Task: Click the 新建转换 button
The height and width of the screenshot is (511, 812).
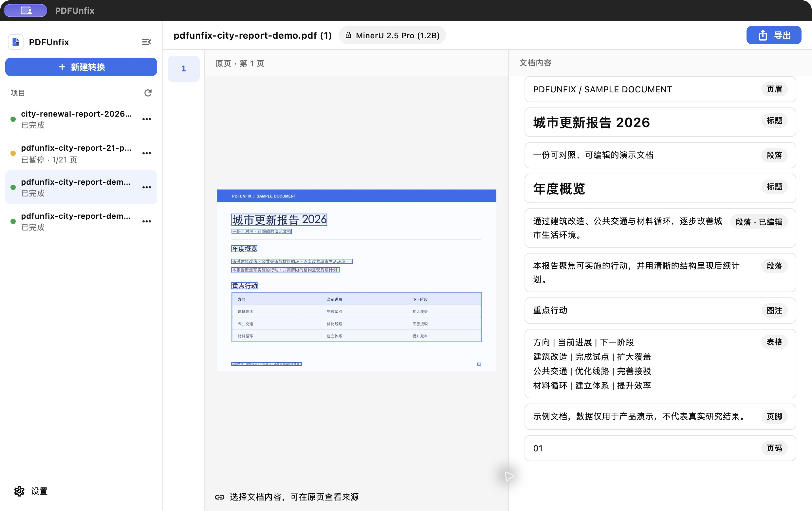Action: [81, 67]
